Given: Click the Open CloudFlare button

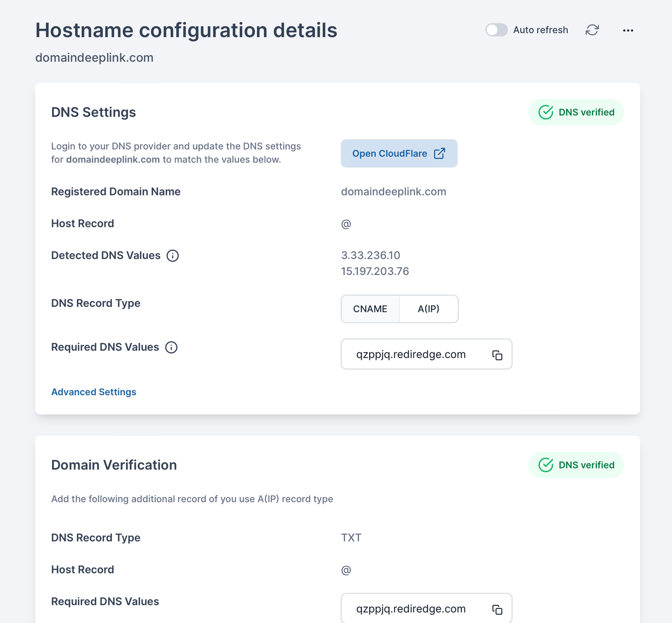Looking at the screenshot, I should (389, 154).
